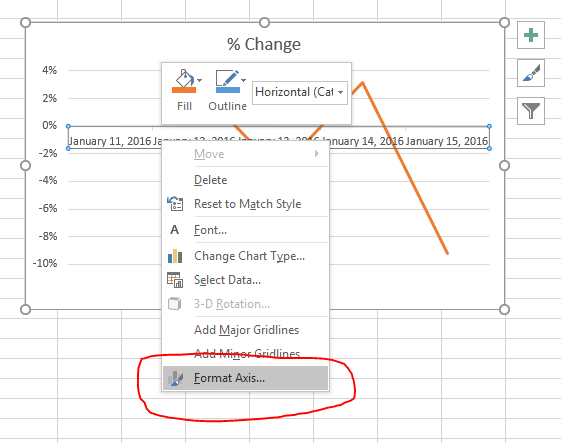Expand the Move submenu arrow
Viewport: 561px width, 443px height.
(x=317, y=154)
